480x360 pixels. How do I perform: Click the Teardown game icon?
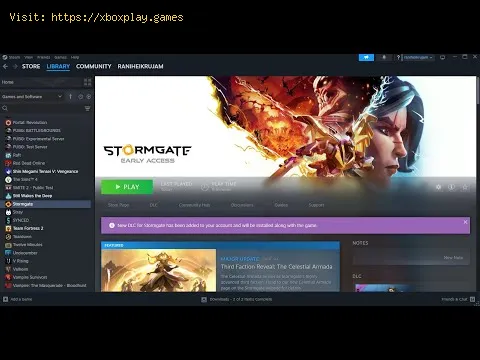pyautogui.click(x=8, y=237)
